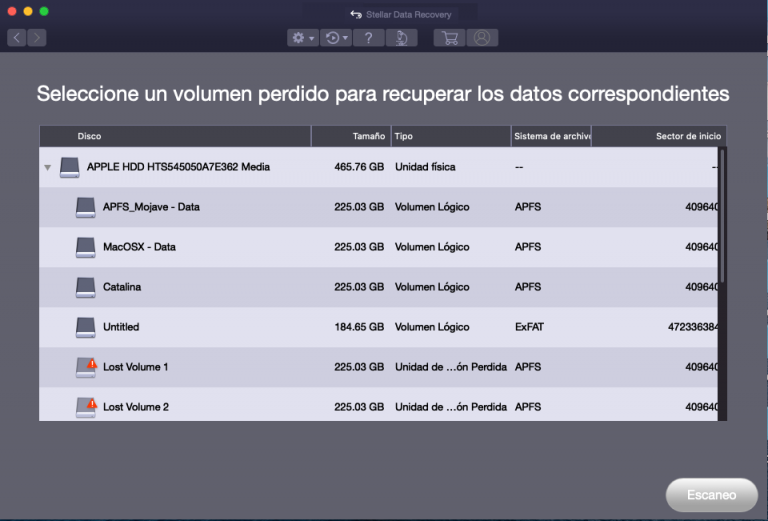Sort by the Tamaño column header

click(x=351, y=136)
